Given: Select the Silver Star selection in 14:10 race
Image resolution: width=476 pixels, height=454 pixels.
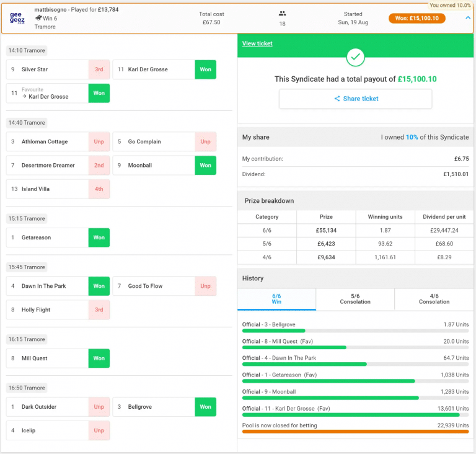Looking at the screenshot, I should pos(48,69).
